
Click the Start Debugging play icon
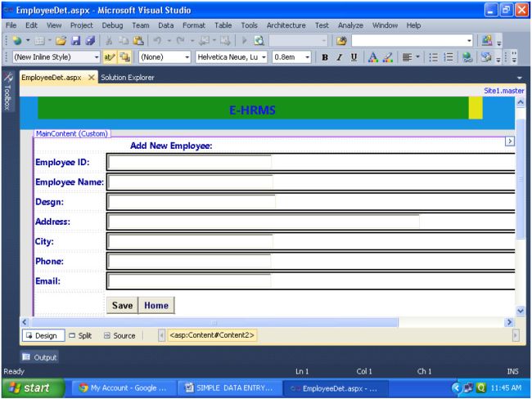click(244, 41)
